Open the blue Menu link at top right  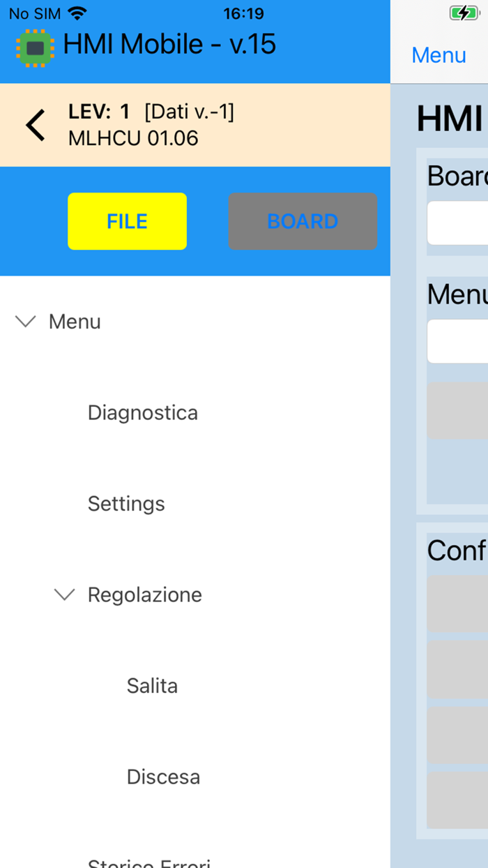click(x=439, y=55)
